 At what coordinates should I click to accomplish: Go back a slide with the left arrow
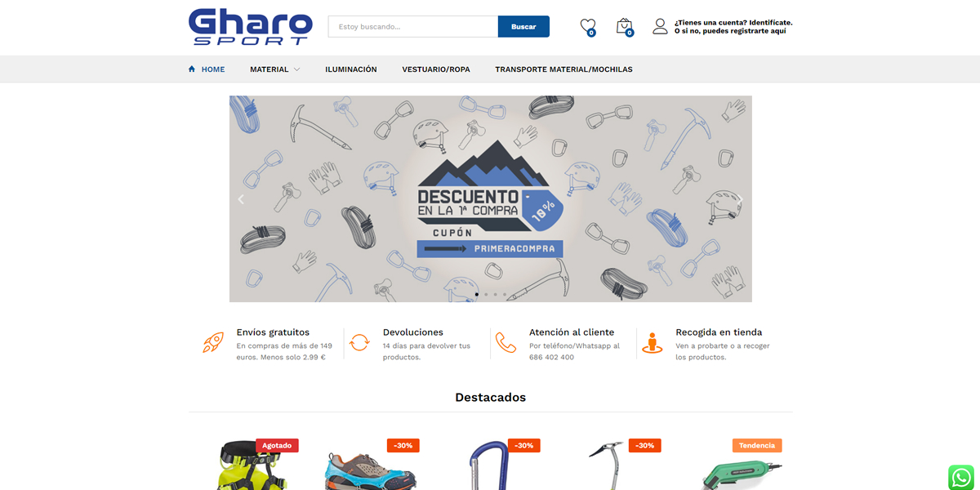pyautogui.click(x=241, y=198)
